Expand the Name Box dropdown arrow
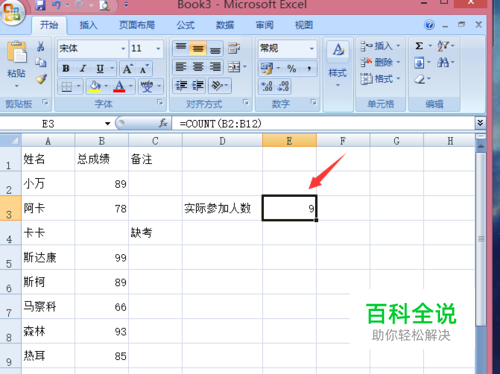This screenshot has width=500, height=374. click(x=107, y=124)
